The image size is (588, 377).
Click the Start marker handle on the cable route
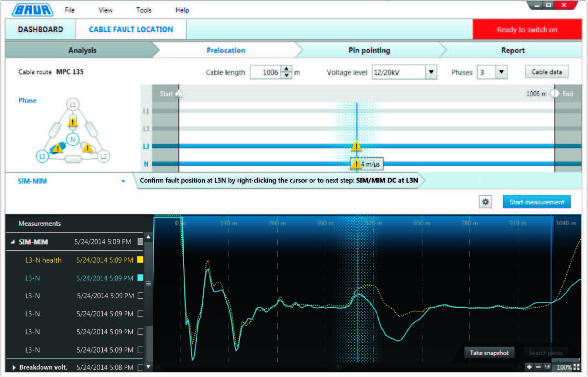coord(179,93)
